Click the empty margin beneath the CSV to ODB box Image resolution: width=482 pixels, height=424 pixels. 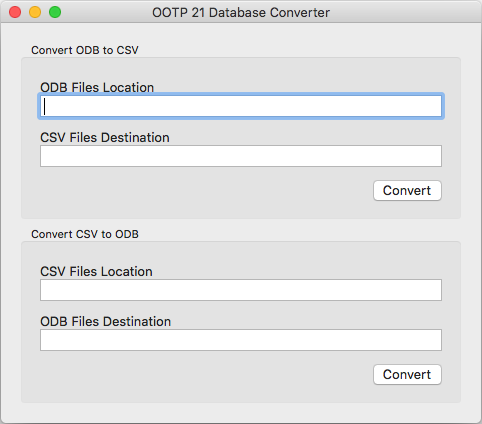(241, 412)
